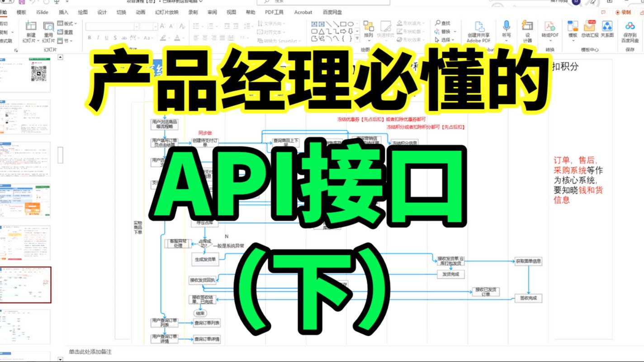The width and height of the screenshot is (644, 362).
Task: Click the font color A swatch
Action: point(178,38)
